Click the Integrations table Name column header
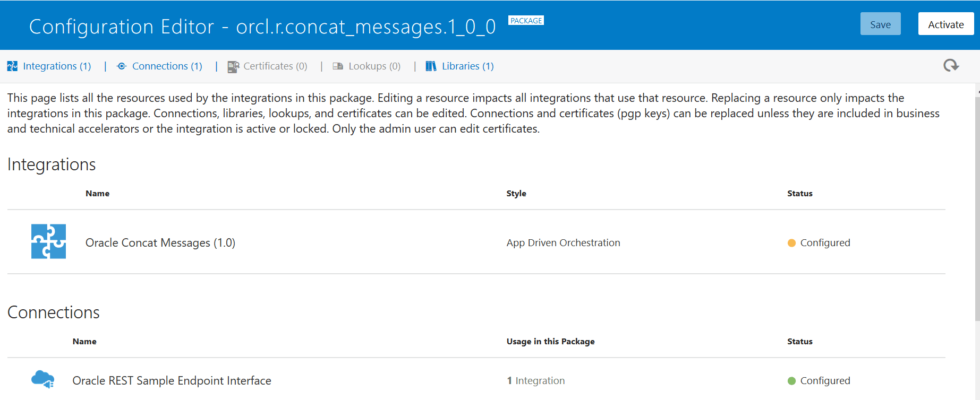This screenshot has width=980, height=400. (97, 193)
